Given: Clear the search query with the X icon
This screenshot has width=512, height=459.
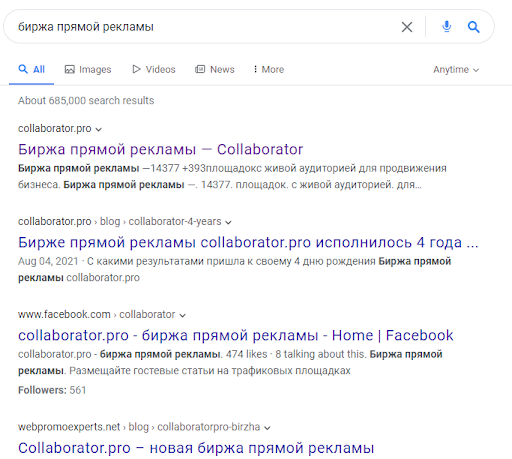Looking at the screenshot, I should click(x=407, y=27).
